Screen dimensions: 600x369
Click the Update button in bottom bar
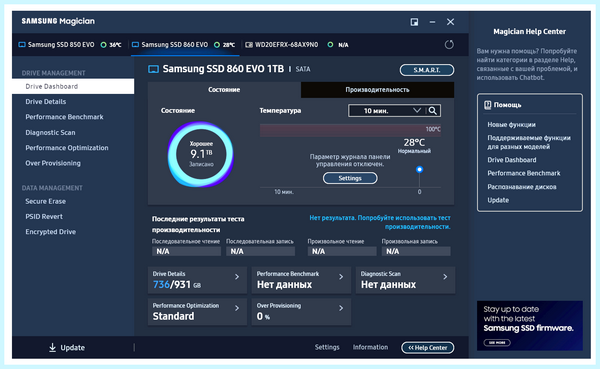67,348
